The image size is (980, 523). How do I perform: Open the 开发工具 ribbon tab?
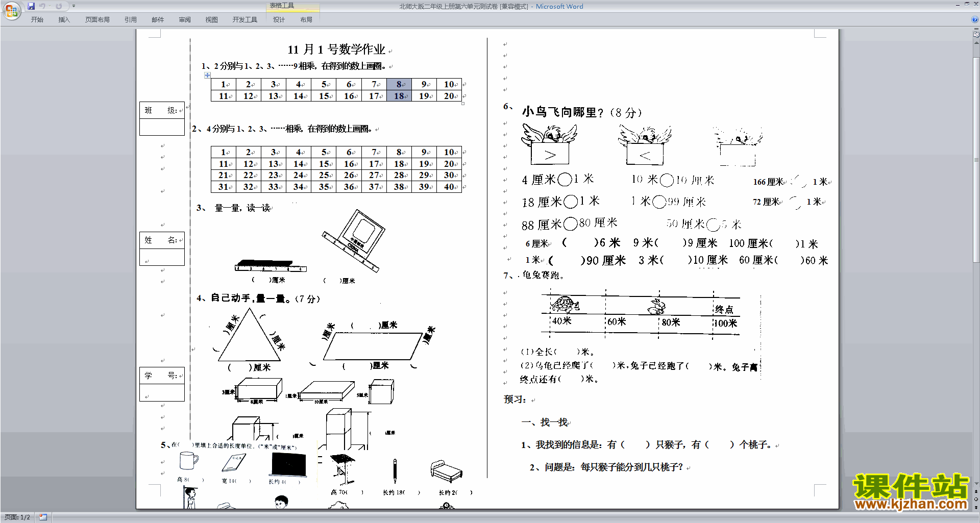244,20
